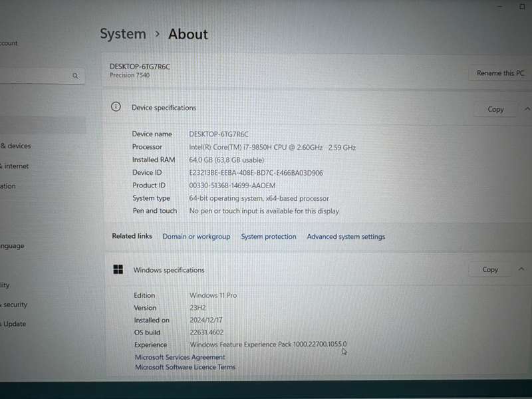Image resolution: width=532 pixels, height=399 pixels.
Task: Click the Device specifications heading
Action: pyautogui.click(x=164, y=108)
